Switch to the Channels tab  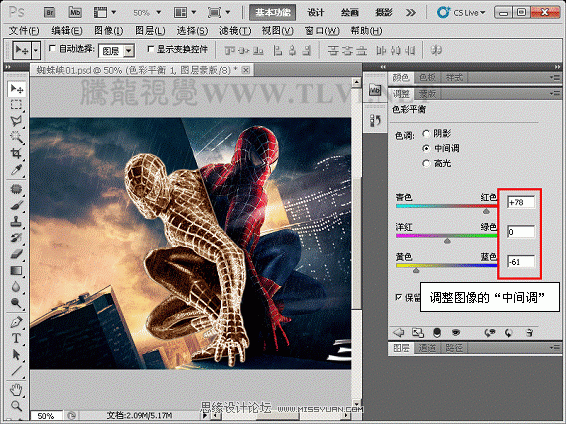(x=427, y=348)
